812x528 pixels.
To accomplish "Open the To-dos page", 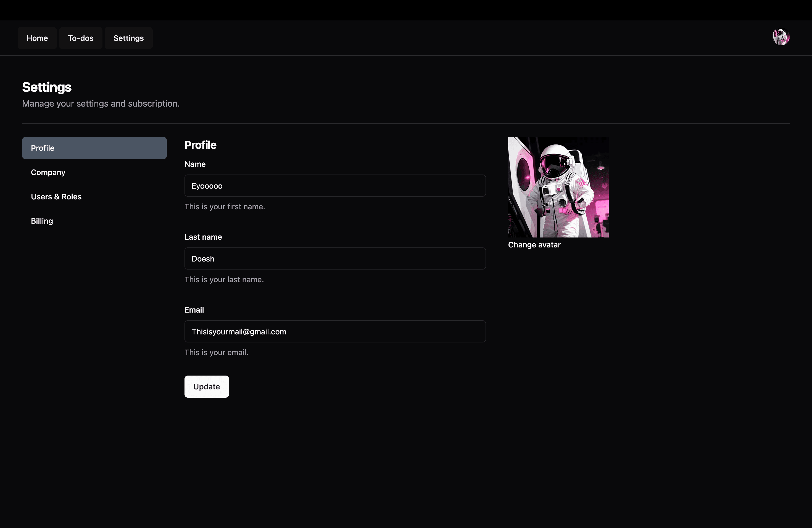I will pyautogui.click(x=81, y=38).
